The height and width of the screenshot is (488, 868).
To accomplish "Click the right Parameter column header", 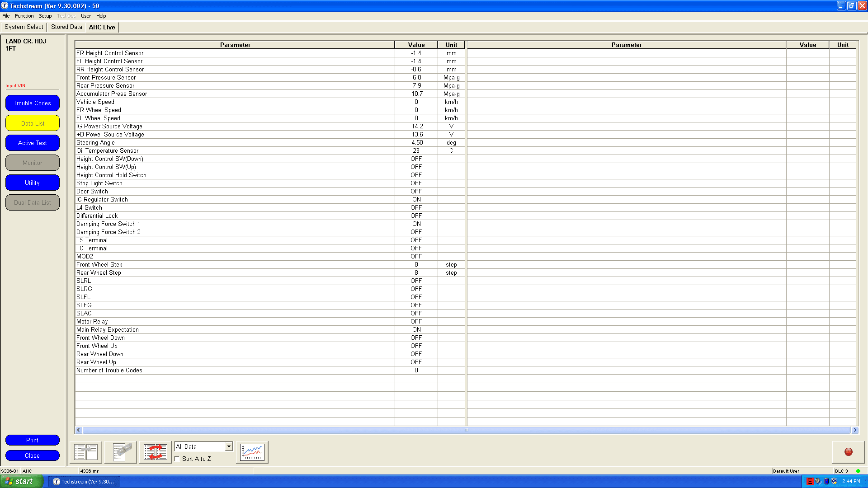I will click(x=627, y=45).
